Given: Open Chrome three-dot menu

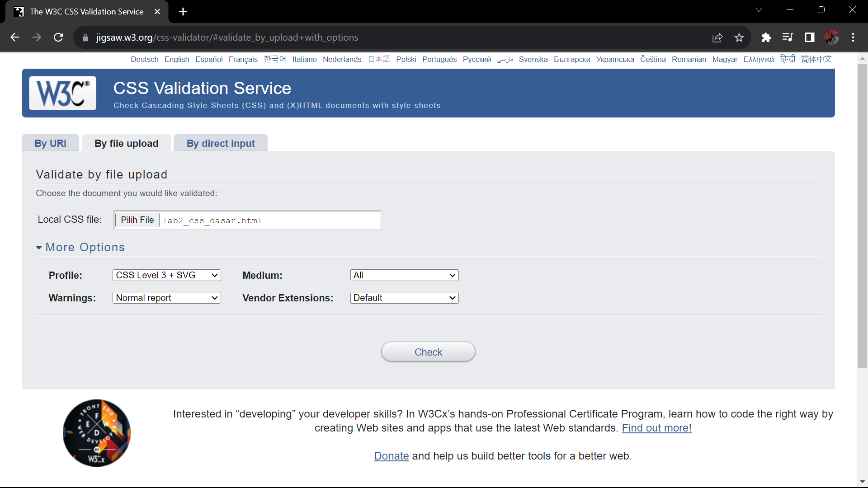Looking at the screenshot, I should (853, 38).
